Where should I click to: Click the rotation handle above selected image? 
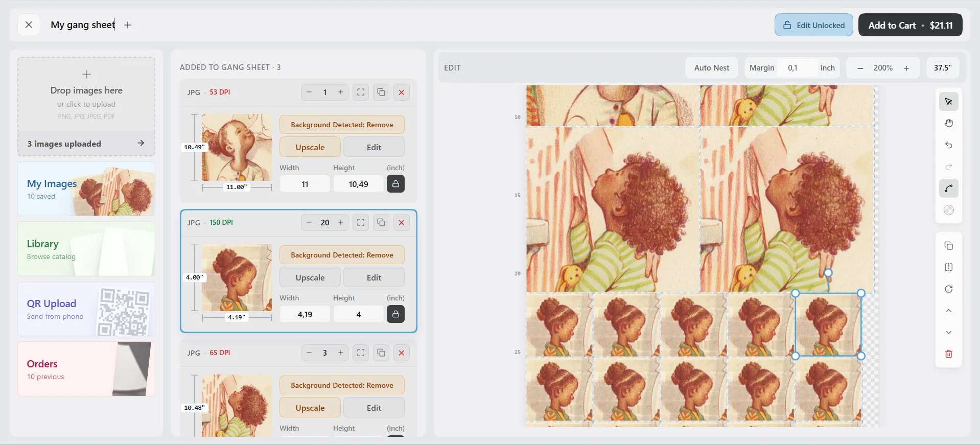point(828,273)
